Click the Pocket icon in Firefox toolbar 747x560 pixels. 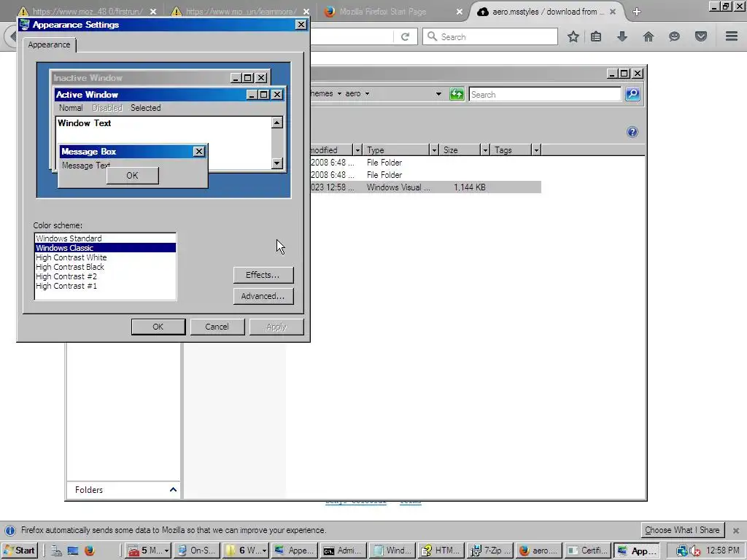[x=701, y=36]
